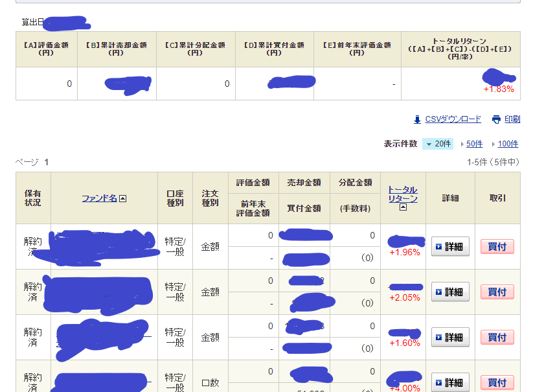This screenshot has height=392, width=544.
Task: Click the 【E】前年末評価金額 column header
Action: point(357,49)
